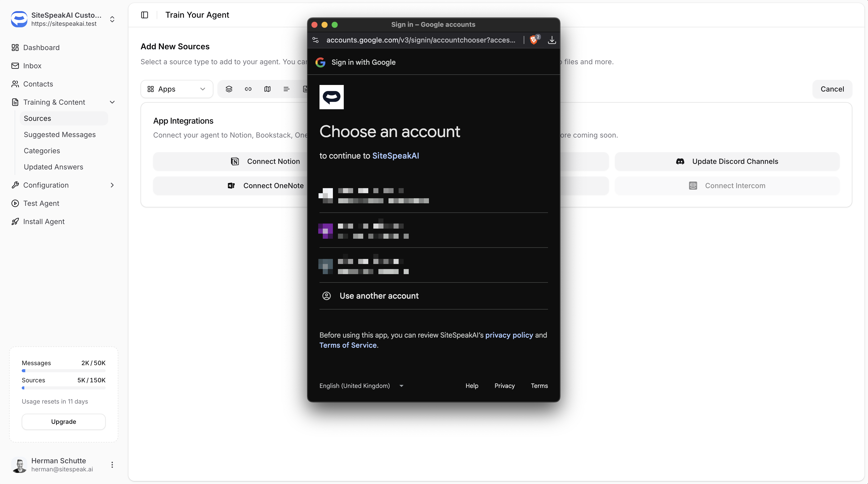Click the Upgrade button
The height and width of the screenshot is (484, 868).
[x=63, y=422]
